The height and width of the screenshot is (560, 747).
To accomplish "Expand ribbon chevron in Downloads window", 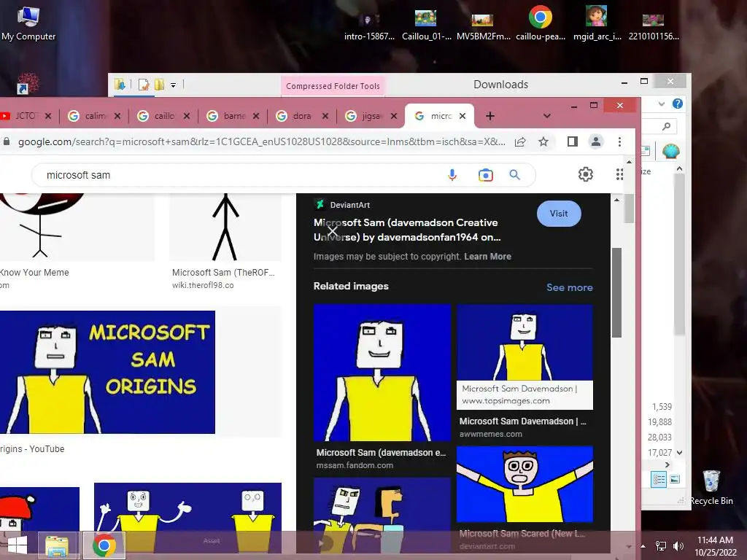I will click(661, 104).
